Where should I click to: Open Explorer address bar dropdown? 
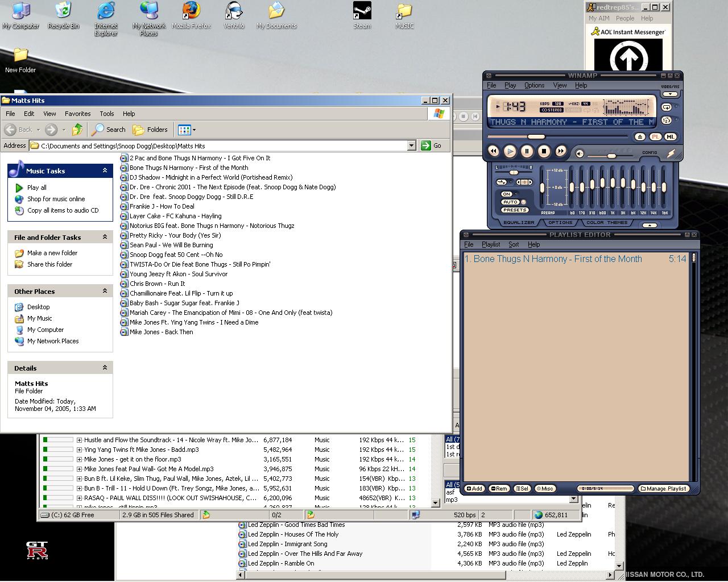(411, 145)
